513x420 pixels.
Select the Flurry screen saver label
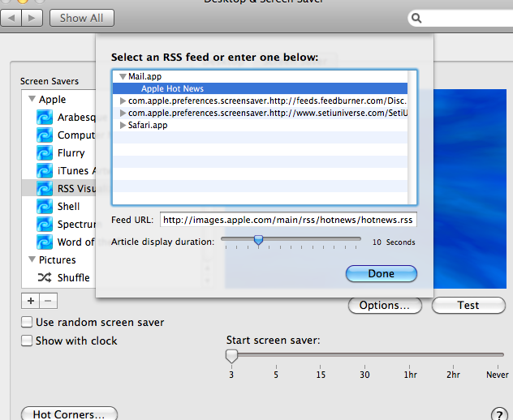(71, 153)
